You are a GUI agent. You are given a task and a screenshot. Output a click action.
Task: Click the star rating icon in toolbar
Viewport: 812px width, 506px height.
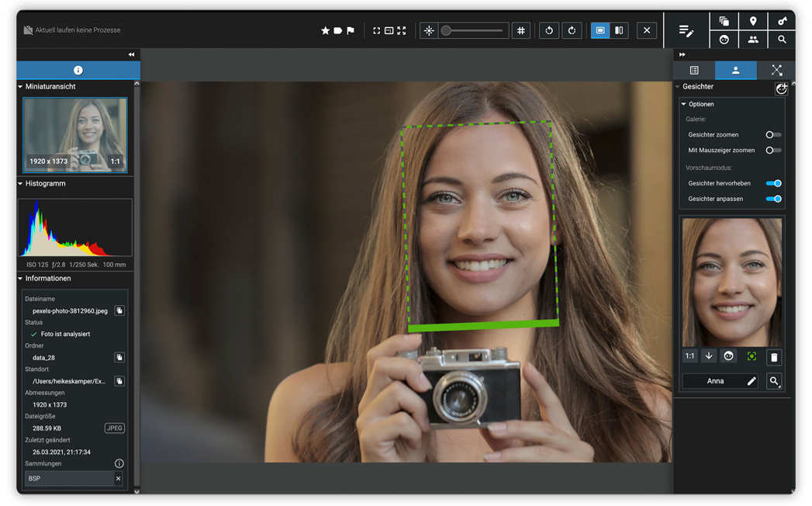point(325,30)
